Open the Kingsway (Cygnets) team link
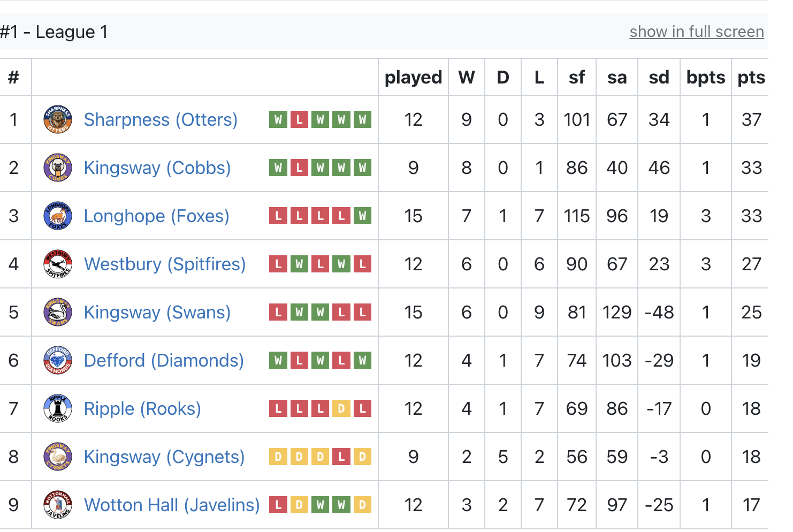 click(164, 457)
